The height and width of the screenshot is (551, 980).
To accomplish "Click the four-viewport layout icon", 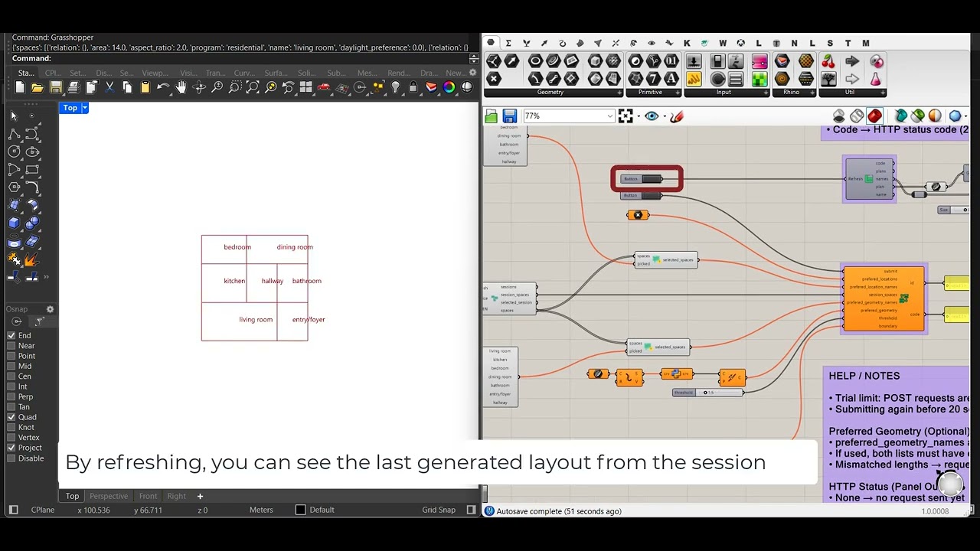I will [x=305, y=88].
